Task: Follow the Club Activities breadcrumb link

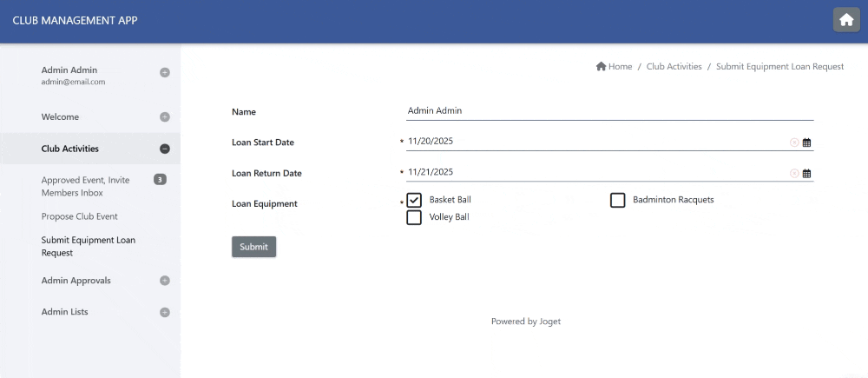Action: pyautogui.click(x=674, y=67)
